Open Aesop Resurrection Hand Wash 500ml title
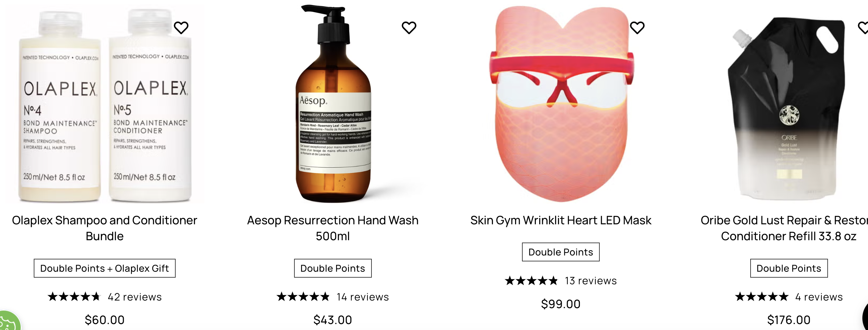Image resolution: width=868 pixels, height=330 pixels. click(x=332, y=228)
